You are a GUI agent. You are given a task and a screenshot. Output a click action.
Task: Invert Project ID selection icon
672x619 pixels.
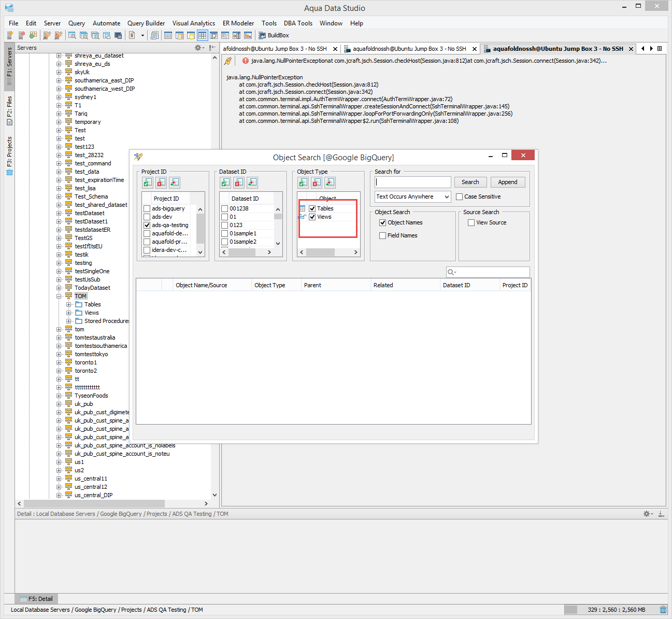click(x=175, y=182)
